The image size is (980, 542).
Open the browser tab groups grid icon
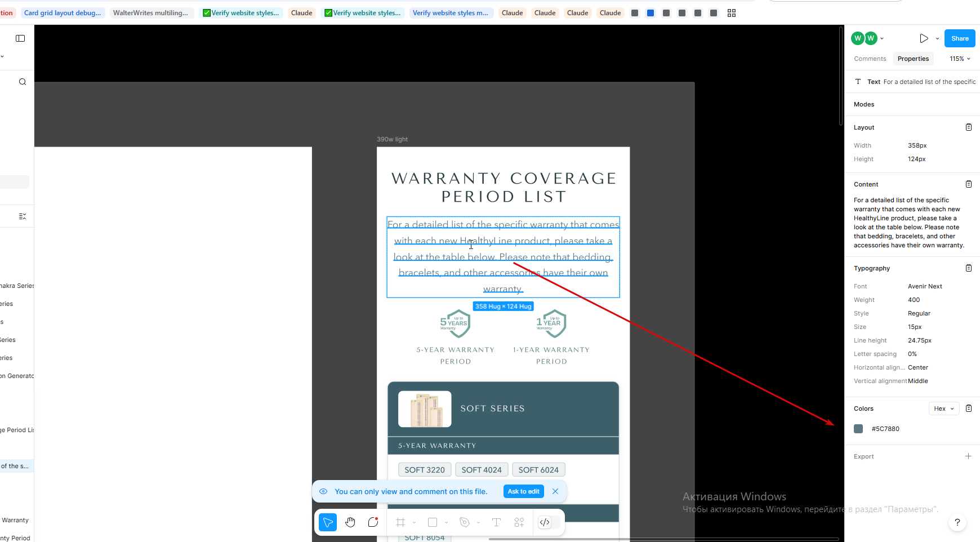coord(732,13)
